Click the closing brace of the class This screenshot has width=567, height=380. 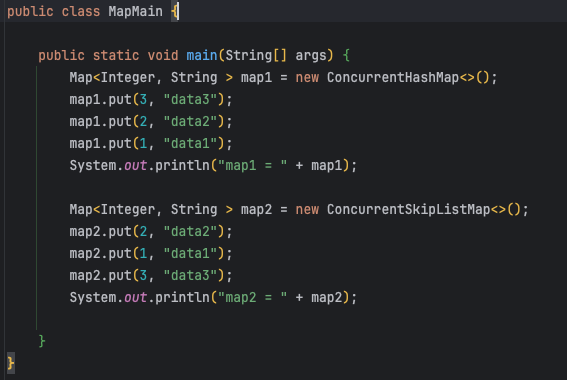tap(11, 363)
